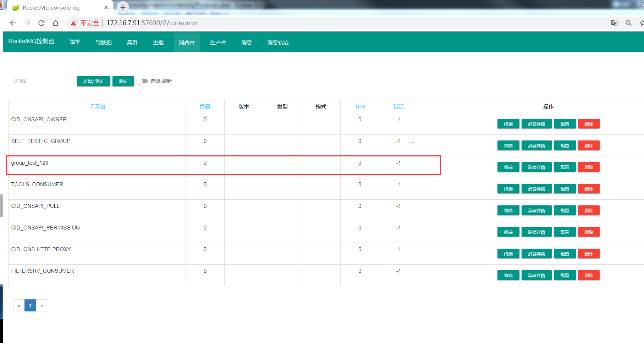Delete the TOOLS_CONSUMER group
The height and width of the screenshot is (343, 644).
[589, 189]
